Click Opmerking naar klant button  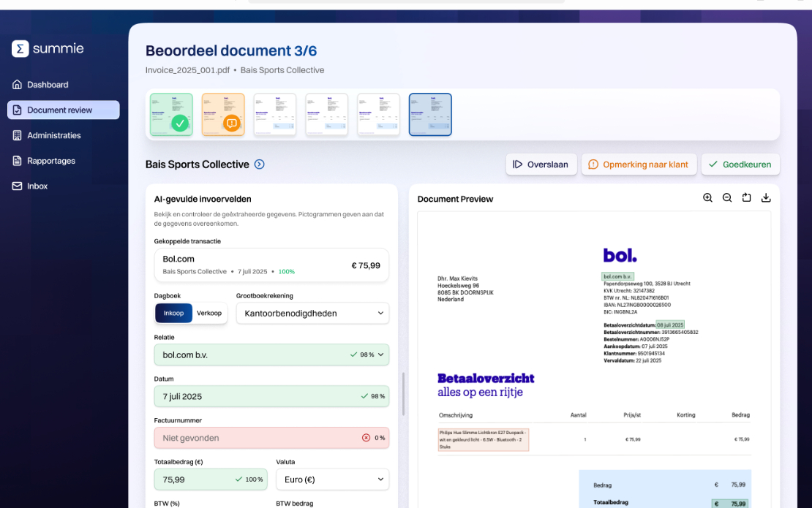coord(638,164)
